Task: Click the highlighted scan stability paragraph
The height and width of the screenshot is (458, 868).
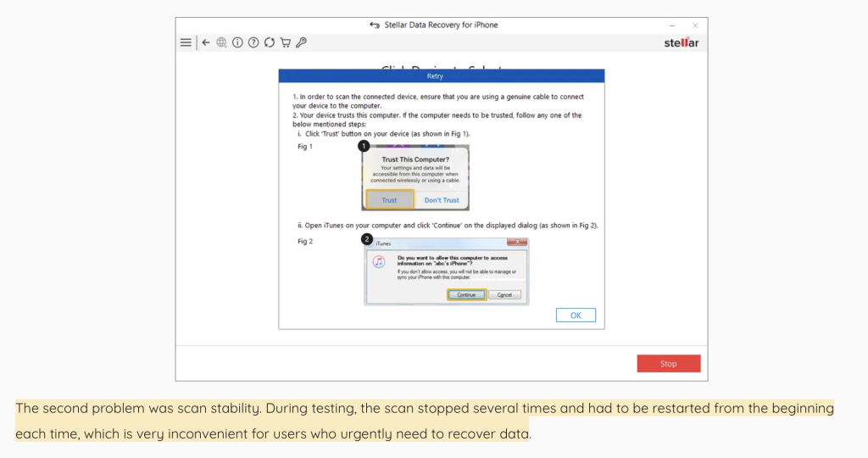Action: (x=424, y=421)
